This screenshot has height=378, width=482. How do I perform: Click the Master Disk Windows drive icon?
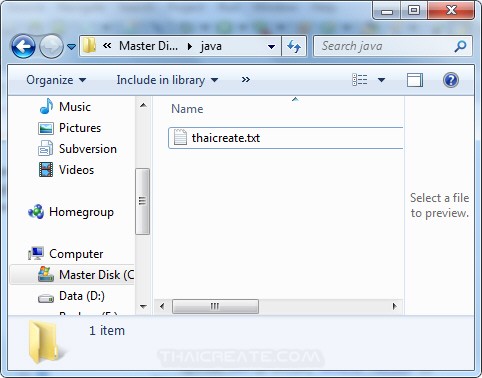coord(46,274)
